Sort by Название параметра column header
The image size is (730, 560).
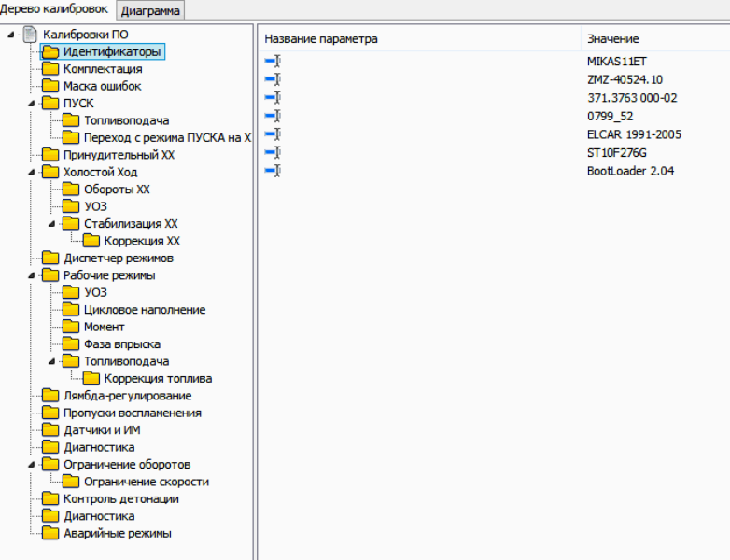[x=321, y=39]
